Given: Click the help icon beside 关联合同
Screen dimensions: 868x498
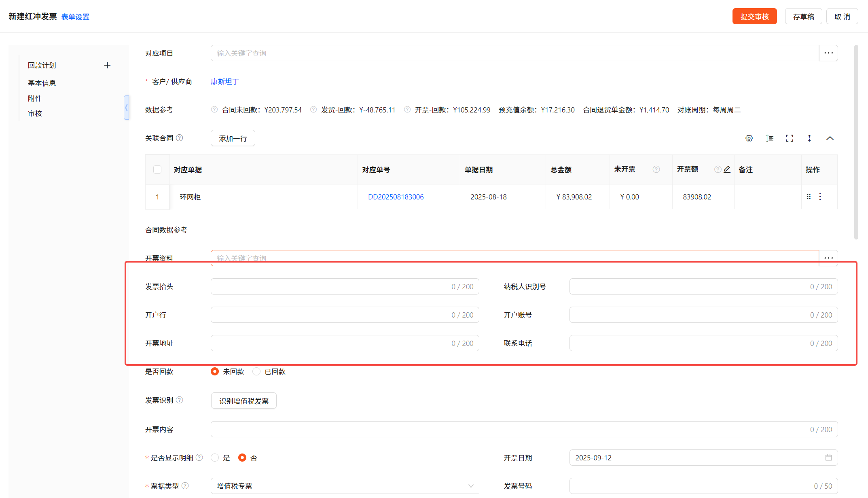Looking at the screenshot, I should (180, 138).
